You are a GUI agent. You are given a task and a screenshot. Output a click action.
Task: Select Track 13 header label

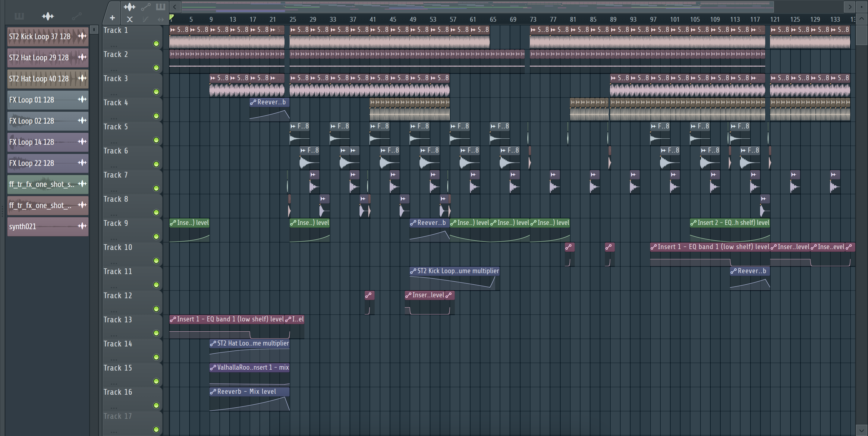118,320
